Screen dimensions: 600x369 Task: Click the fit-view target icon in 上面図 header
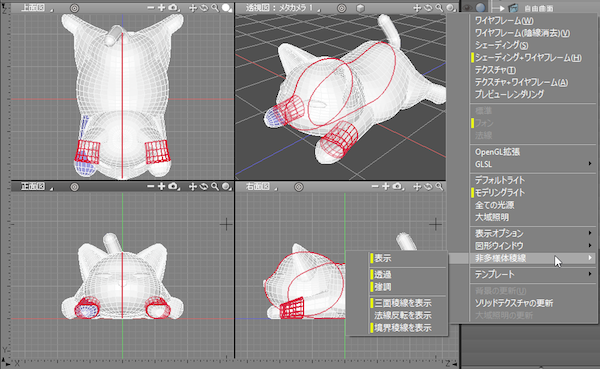coord(75,8)
